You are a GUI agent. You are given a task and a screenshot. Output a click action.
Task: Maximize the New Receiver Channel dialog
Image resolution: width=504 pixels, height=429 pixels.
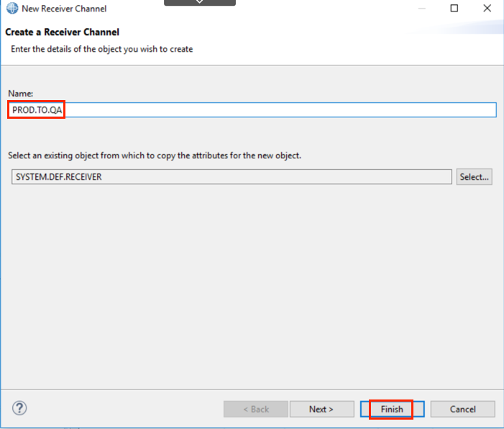[454, 8]
